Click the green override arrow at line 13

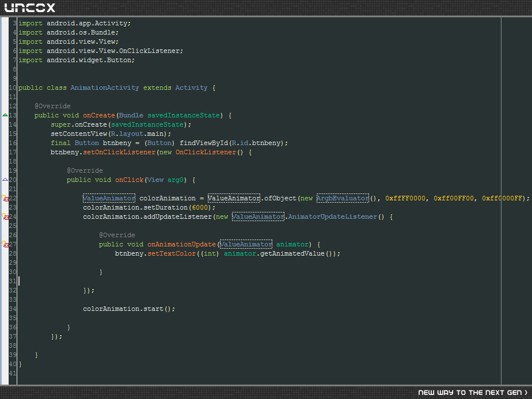tap(5, 115)
